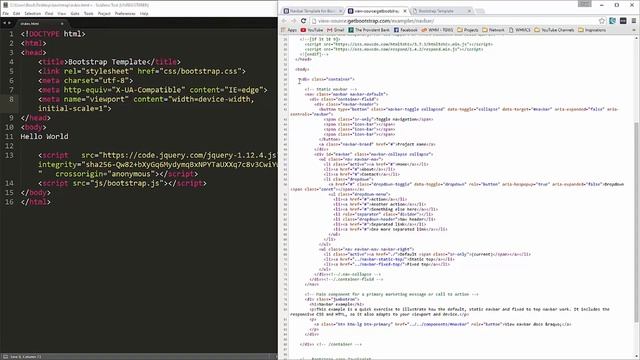The width and height of the screenshot is (640, 360).
Task: Open the Goto menu in Sublime Text
Action: pos(75,13)
